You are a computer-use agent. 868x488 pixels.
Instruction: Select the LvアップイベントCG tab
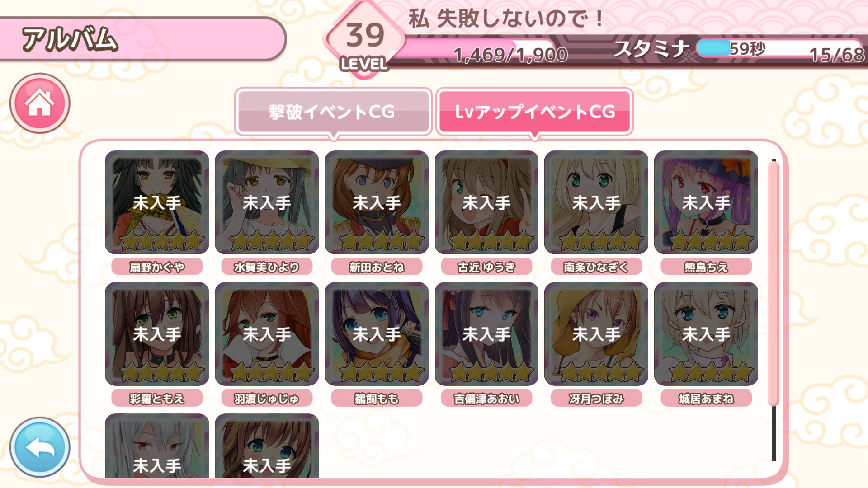(x=534, y=111)
